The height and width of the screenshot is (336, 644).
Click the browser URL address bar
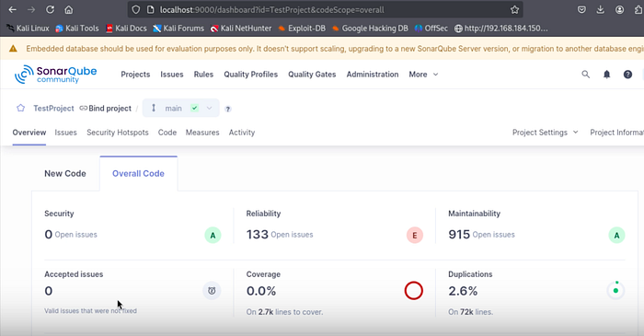[326, 10]
